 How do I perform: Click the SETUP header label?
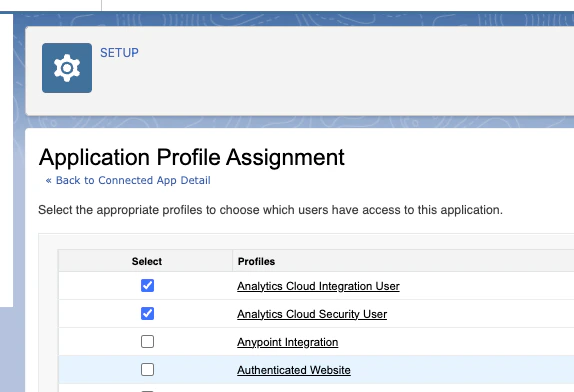(x=119, y=53)
